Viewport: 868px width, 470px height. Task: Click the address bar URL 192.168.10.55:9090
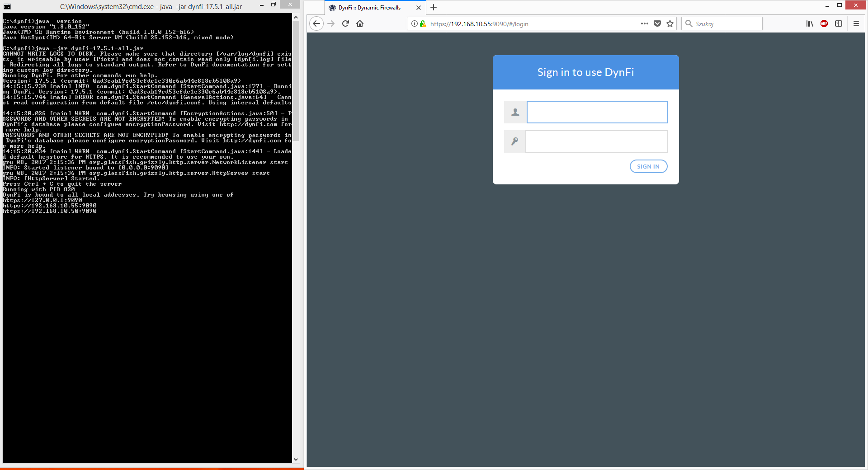pos(479,24)
